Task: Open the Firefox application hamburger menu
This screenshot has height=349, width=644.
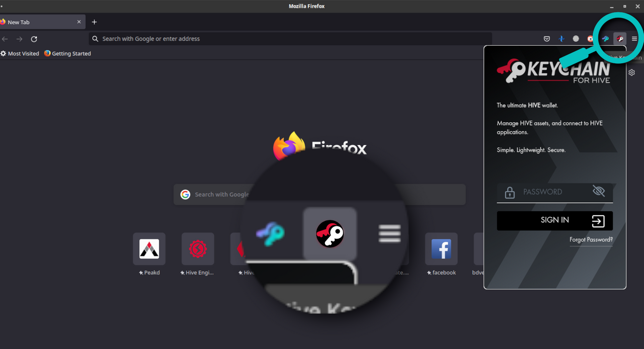Action: pos(634,39)
